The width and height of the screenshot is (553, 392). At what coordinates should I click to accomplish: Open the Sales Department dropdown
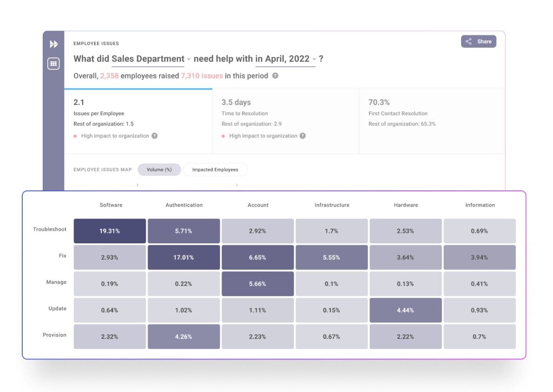click(x=151, y=59)
